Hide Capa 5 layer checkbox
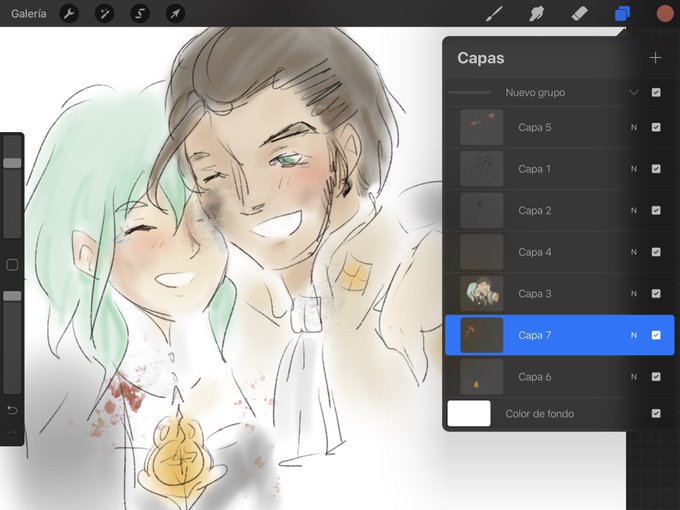The height and width of the screenshot is (510, 680). (x=656, y=127)
